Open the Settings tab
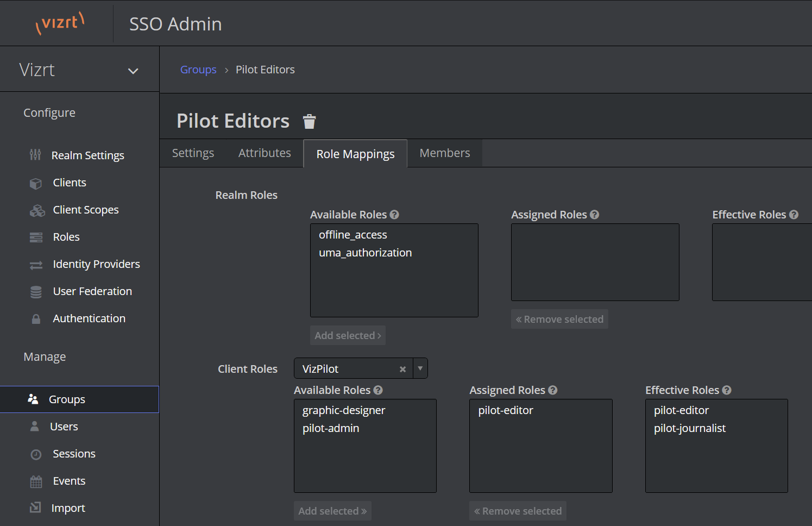 pyautogui.click(x=193, y=153)
